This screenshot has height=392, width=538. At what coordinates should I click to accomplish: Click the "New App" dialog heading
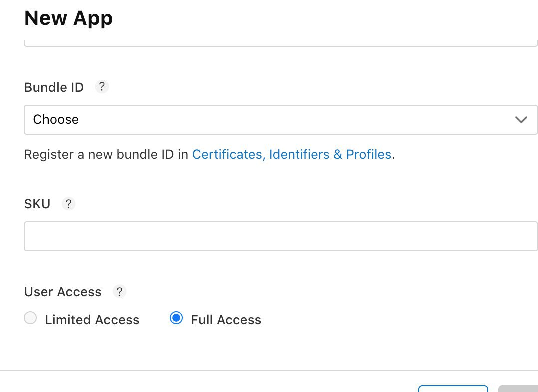(x=69, y=18)
